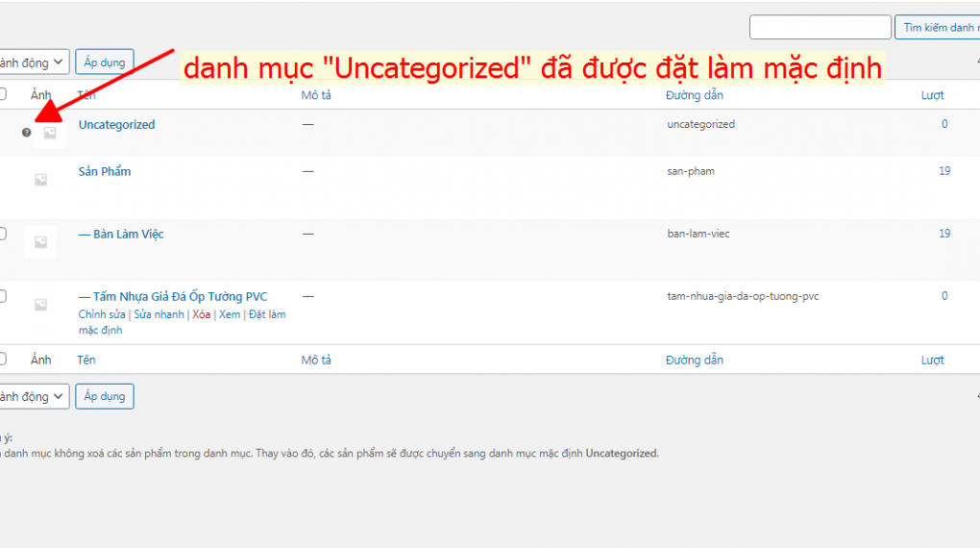Click the Bàn Làm Việc image placeholder
Image resolution: width=980 pixels, height=548 pixels.
tap(40, 242)
